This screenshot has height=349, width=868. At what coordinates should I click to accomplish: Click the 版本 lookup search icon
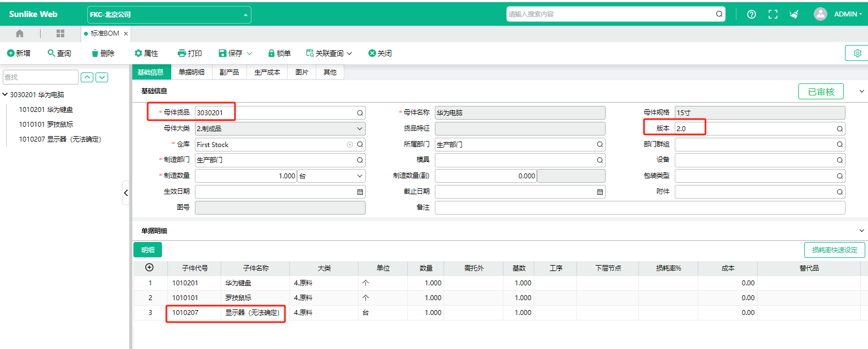840,129
